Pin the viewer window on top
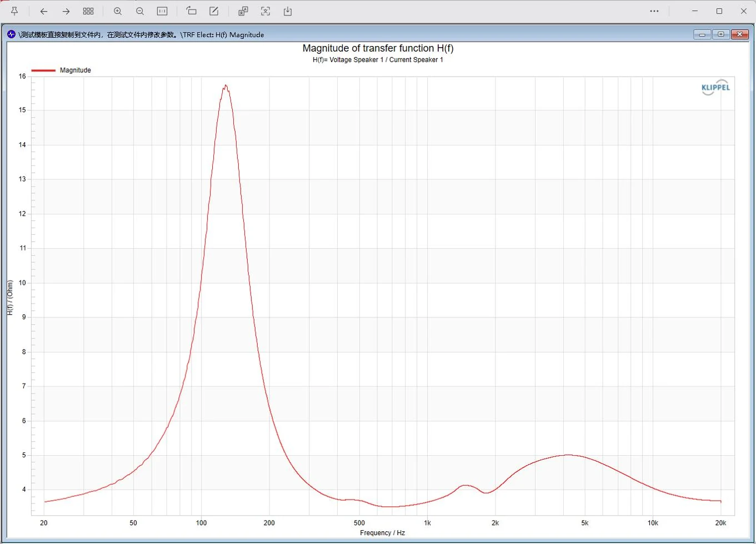The height and width of the screenshot is (544, 756). pyautogui.click(x=14, y=11)
